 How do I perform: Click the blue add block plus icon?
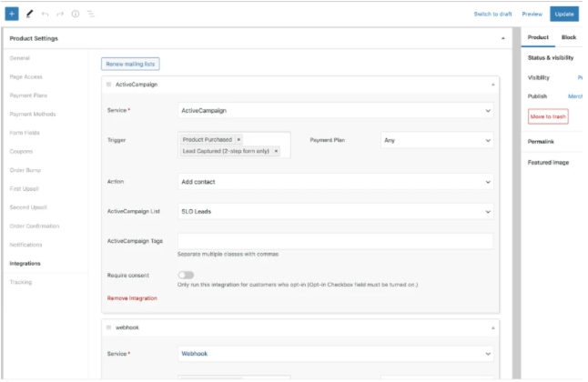pos(12,14)
